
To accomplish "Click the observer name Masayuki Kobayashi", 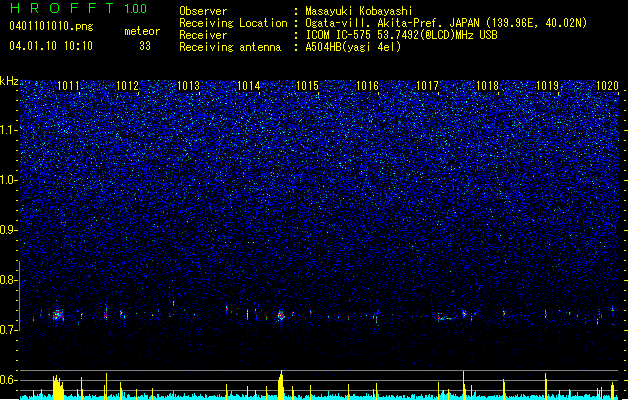I will (359, 11).
